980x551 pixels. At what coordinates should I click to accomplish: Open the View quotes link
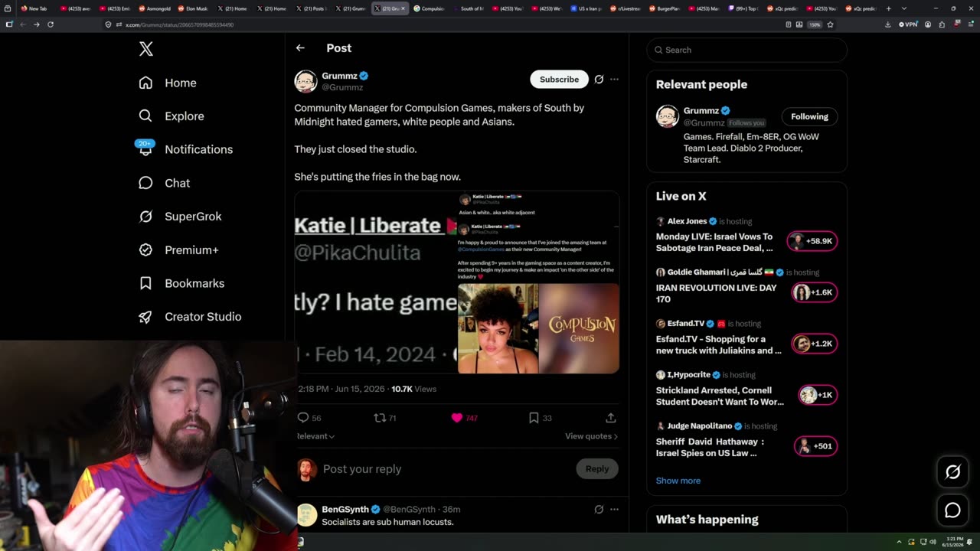[591, 436]
